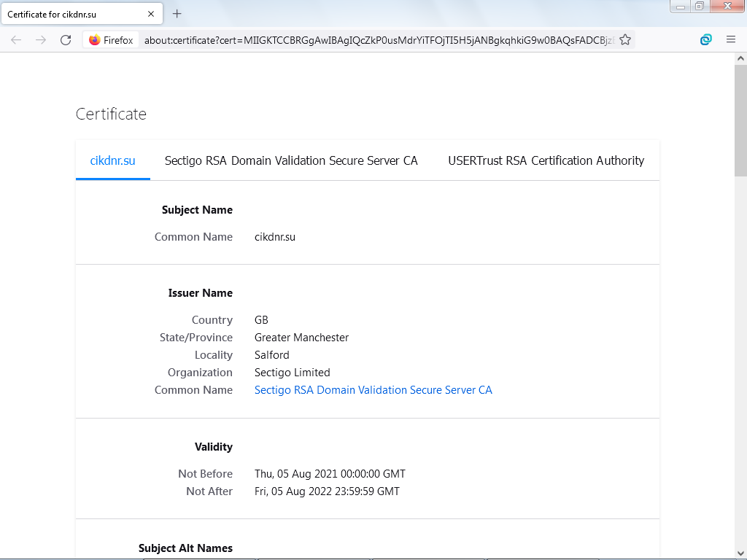The image size is (747, 560).
Task: Click the Organization value 'Sectigo Limited'
Action: pos(292,373)
